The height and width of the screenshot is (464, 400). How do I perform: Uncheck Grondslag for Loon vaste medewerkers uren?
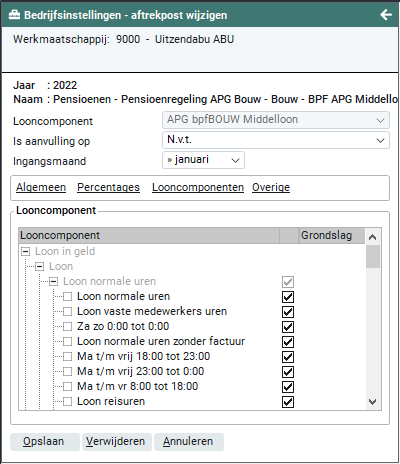point(288,312)
